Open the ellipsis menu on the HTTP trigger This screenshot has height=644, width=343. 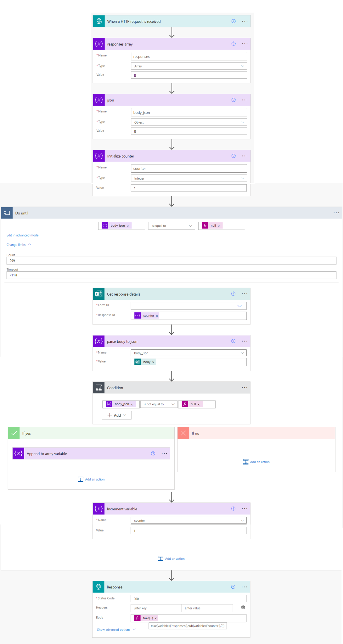point(245,21)
